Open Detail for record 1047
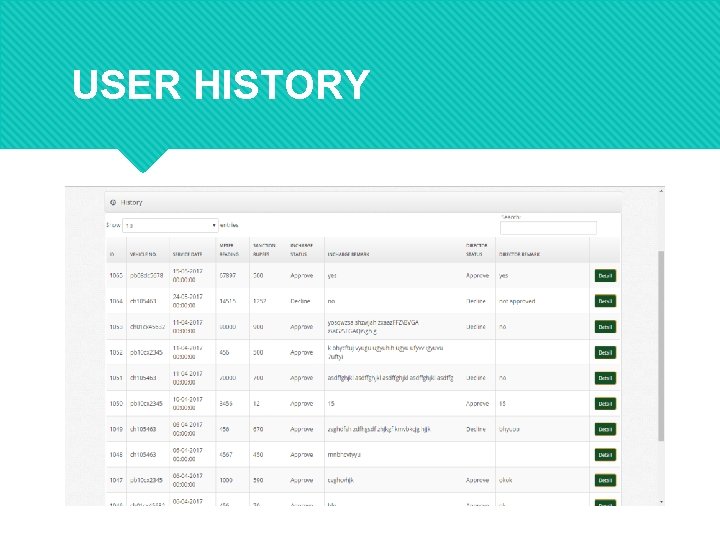This screenshot has height=540, width=720. click(605, 480)
